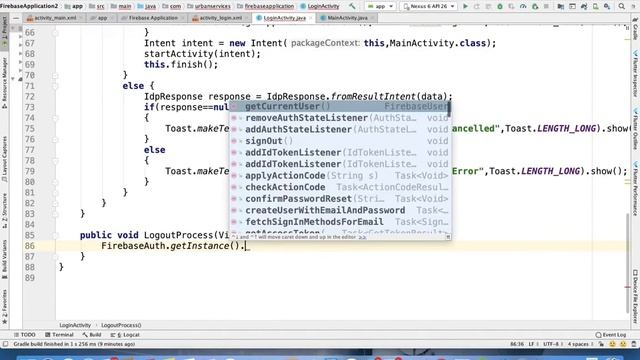
Task: Open the Profile app gauge icon
Action: click(x=523, y=6)
